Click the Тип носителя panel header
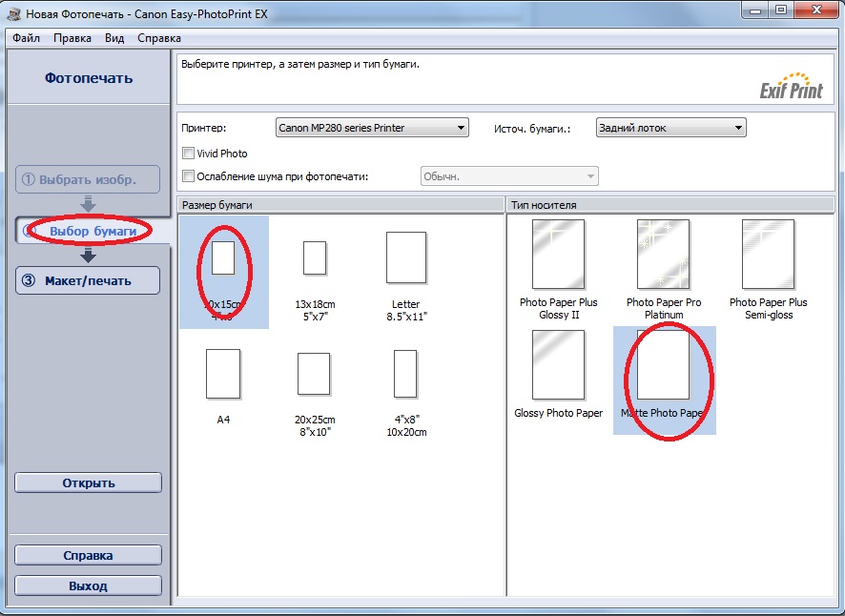The height and width of the screenshot is (616, 845). [670, 205]
